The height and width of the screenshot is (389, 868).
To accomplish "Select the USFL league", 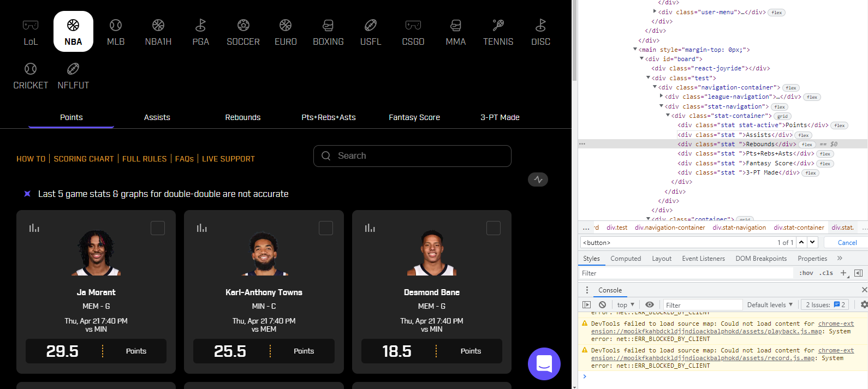I will (x=371, y=32).
